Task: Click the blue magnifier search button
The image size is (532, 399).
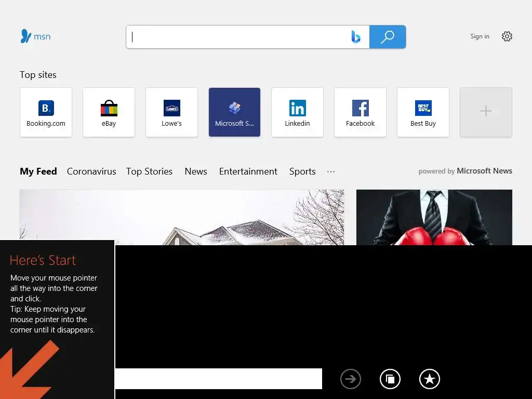Action: (388, 37)
